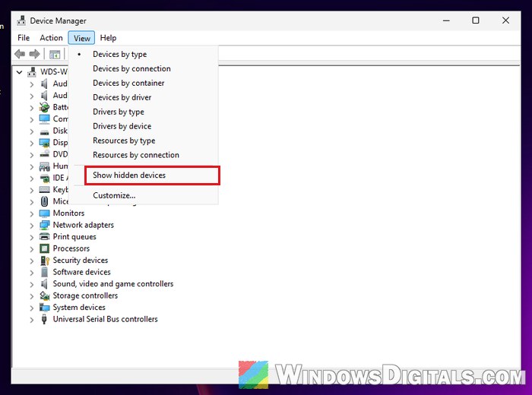The image size is (532, 395).
Task: Click the Universal Serial Bus controllers icon
Action: (x=44, y=319)
